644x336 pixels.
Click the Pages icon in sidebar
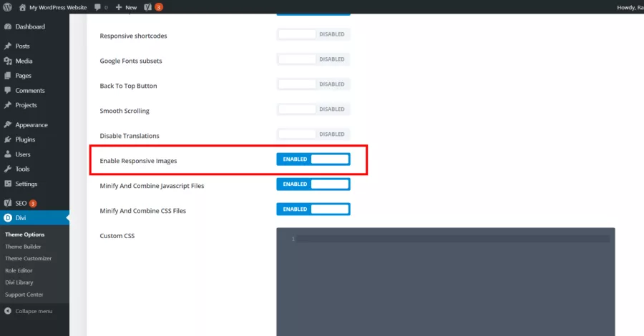pos(8,76)
